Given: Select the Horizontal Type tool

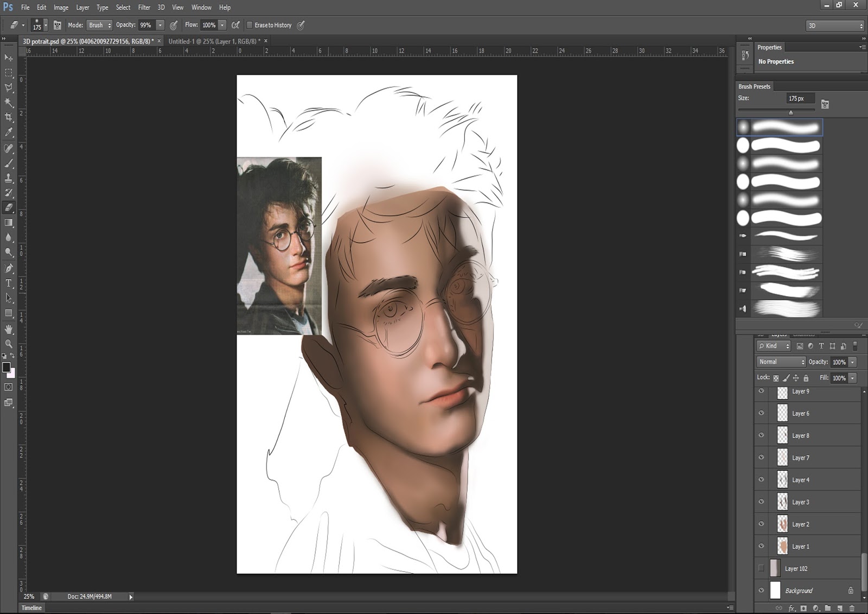Looking at the screenshot, I should [x=9, y=283].
